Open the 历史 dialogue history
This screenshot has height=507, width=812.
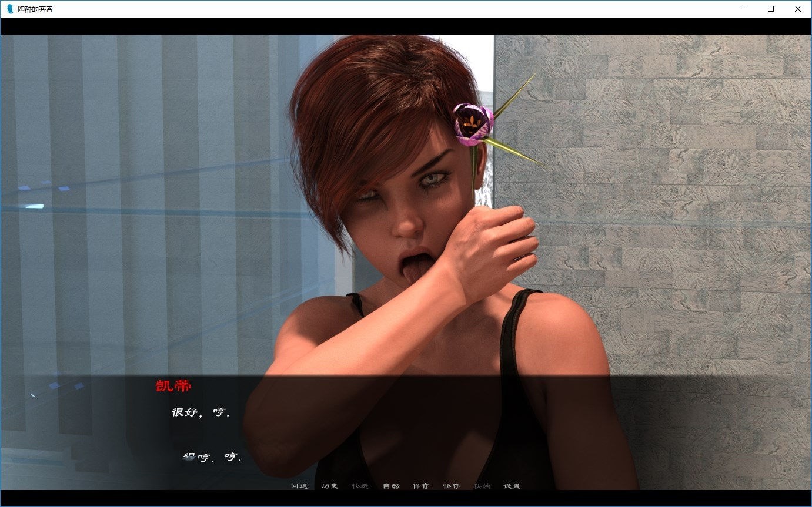330,486
